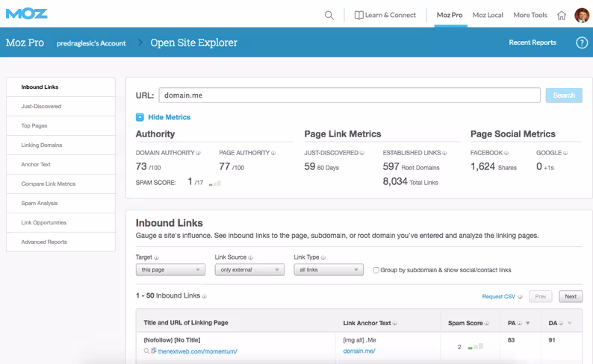Viewport: 593px width, 364px height.
Task: Show info icon next to Target label
Action: 157,257
